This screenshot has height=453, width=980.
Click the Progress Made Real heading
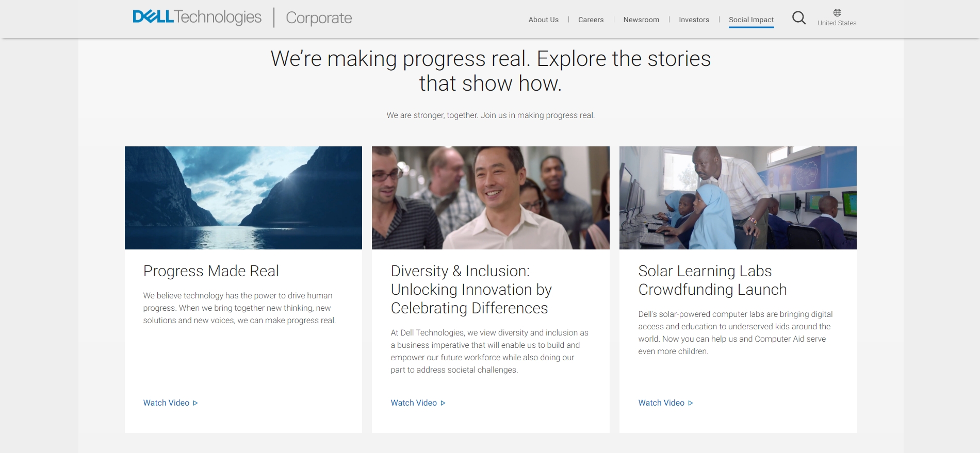[211, 271]
